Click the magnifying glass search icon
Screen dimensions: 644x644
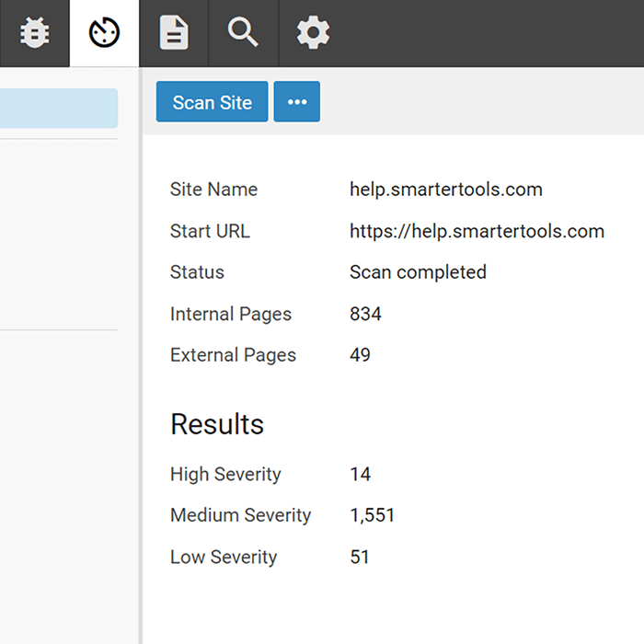coord(243,33)
